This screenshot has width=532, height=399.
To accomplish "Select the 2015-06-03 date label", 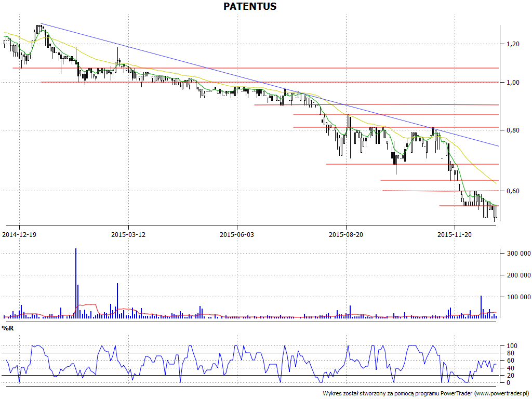I will [237, 234].
